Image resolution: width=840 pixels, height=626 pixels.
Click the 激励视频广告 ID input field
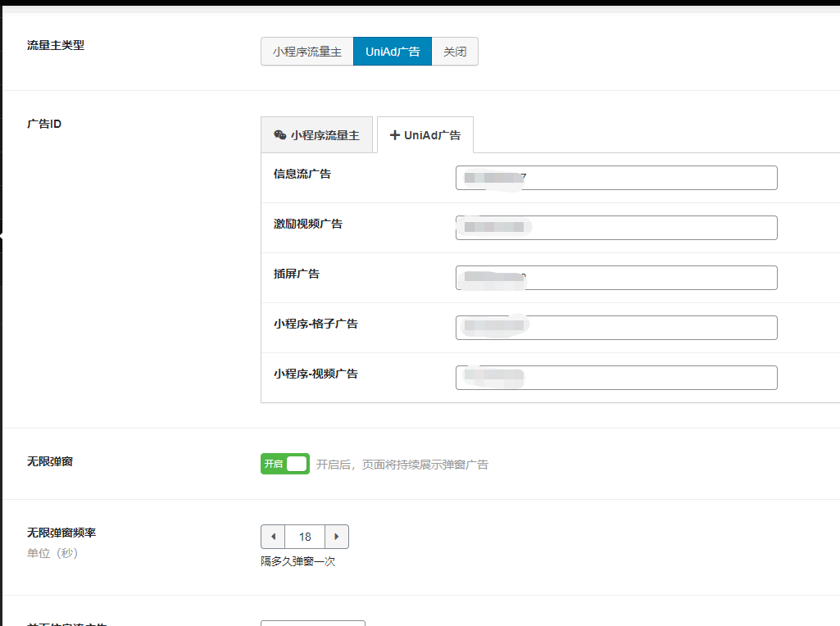[616, 227]
